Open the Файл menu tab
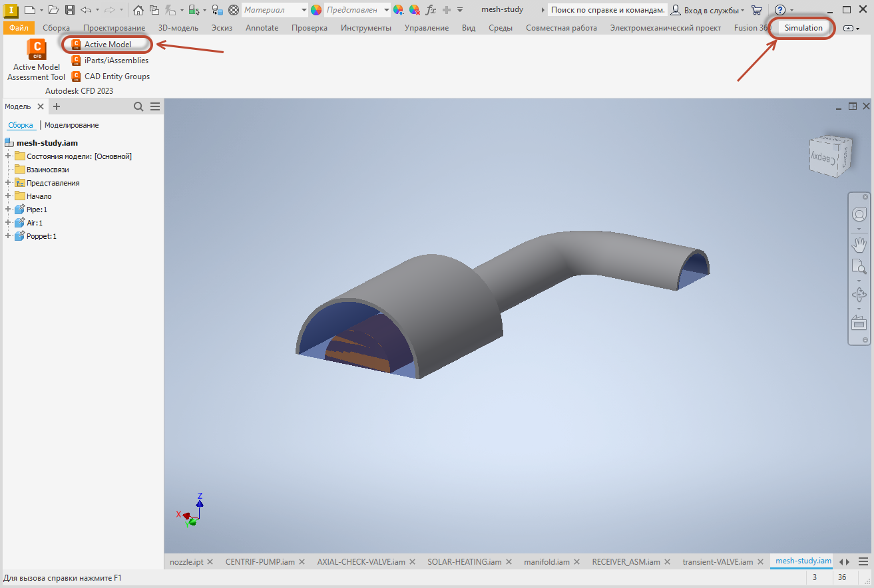Image resolution: width=874 pixels, height=588 pixels. (x=19, y=28)
